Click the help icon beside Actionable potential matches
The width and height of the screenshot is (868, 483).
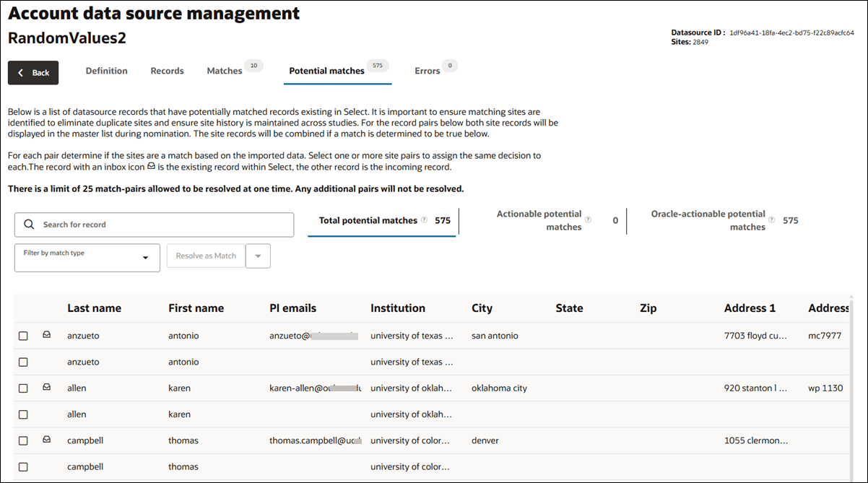coord(589,220)
